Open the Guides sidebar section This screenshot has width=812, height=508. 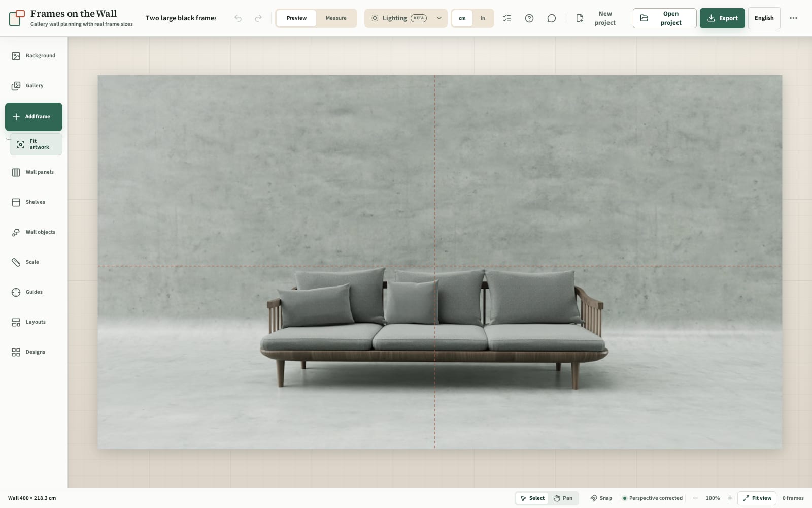coord(33,292)
